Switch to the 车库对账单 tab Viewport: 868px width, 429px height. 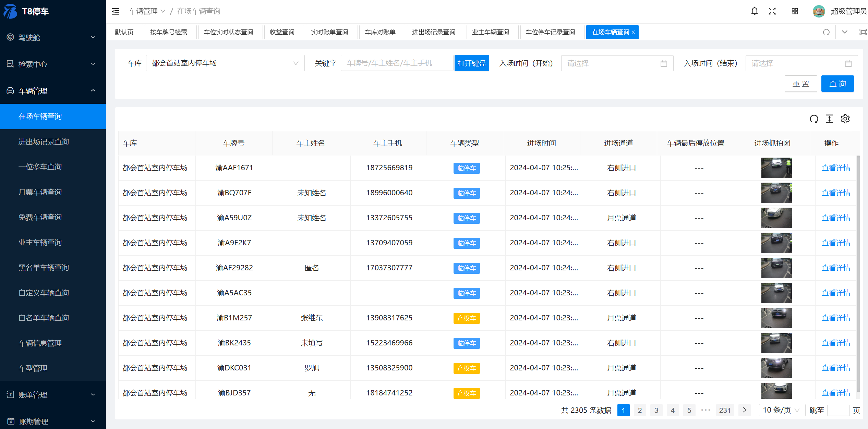point(382,32)
